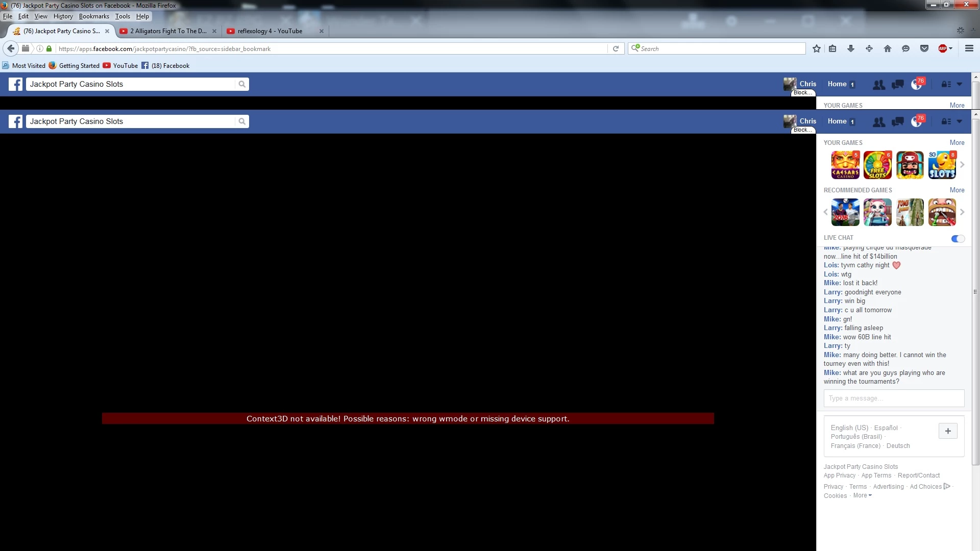Open the Bookmarks menu

tap(94, 16)
